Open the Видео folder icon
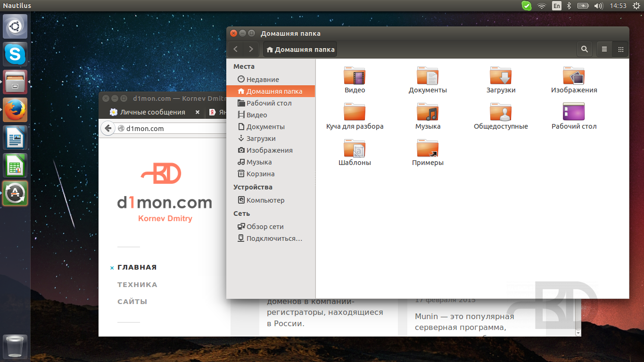The image size is (644, 362). coord(355,76)
